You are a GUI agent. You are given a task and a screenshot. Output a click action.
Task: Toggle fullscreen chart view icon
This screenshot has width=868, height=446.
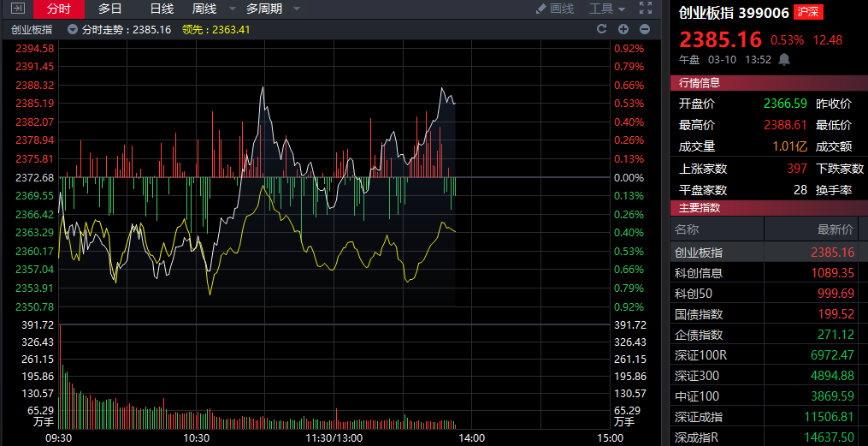coord(646,9)
